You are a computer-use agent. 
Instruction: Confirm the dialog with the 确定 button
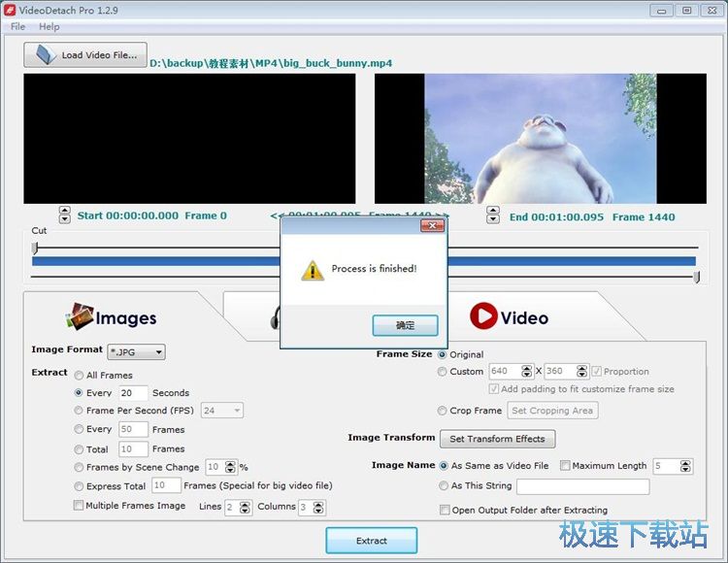pos(405,325)
